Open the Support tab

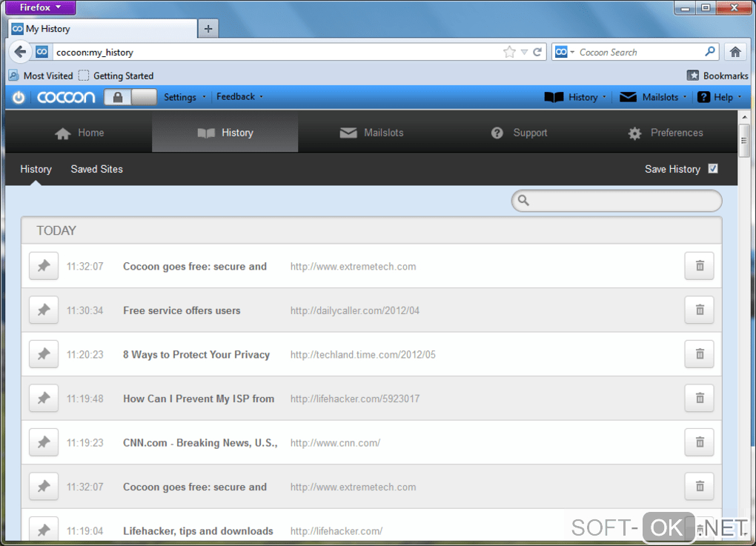[x=519, y=133]
